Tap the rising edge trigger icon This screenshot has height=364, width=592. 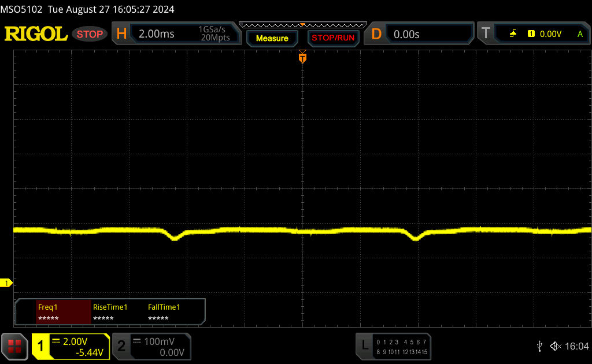point(513,34)
